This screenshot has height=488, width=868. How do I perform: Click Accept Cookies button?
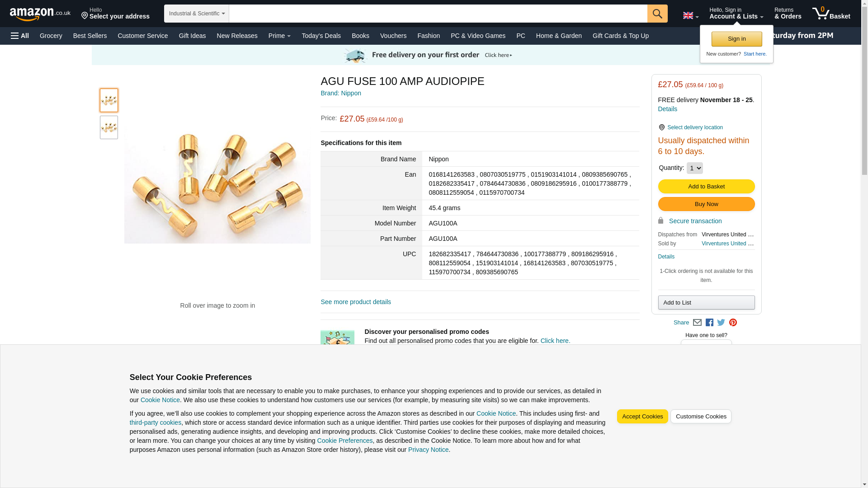(x=642, y=417)
